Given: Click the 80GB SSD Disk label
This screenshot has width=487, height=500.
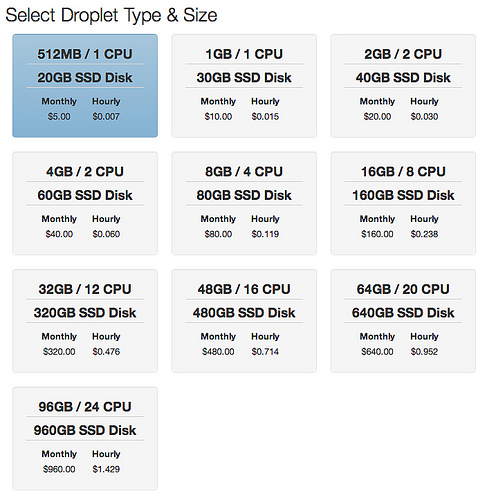Looking at the screenshot, I should (x=244, y=195).
